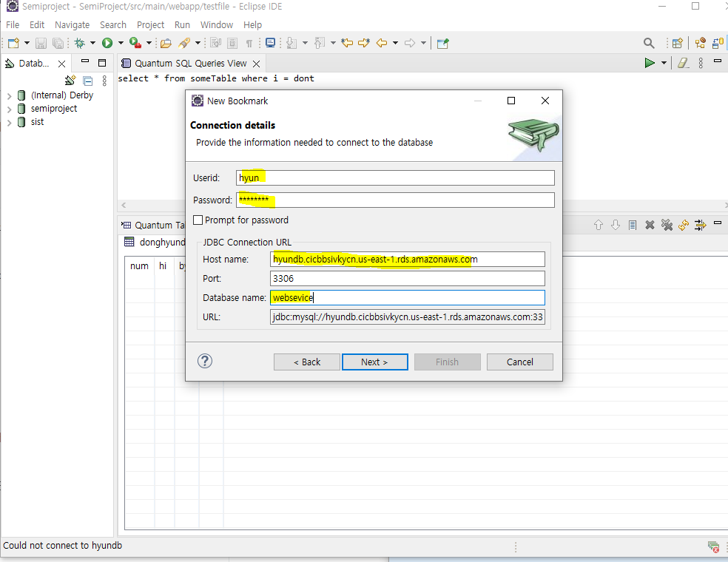
Task: Open the Project menu
Action: tap(150, 24)
